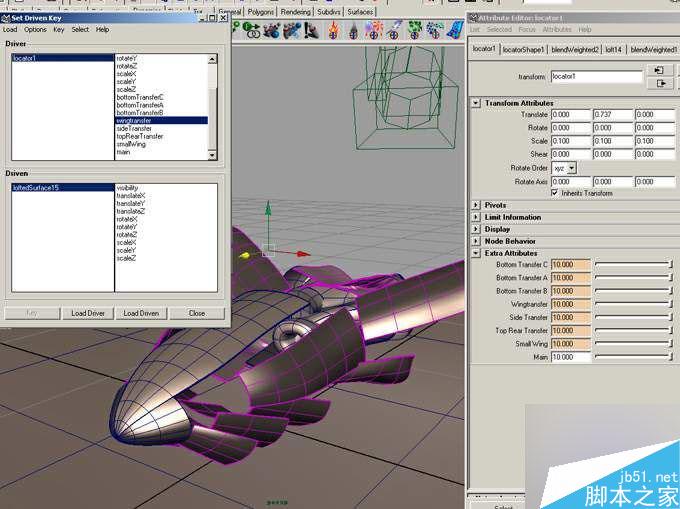
Task: Switch to the locatorShape1 tab
Action: 523,49
